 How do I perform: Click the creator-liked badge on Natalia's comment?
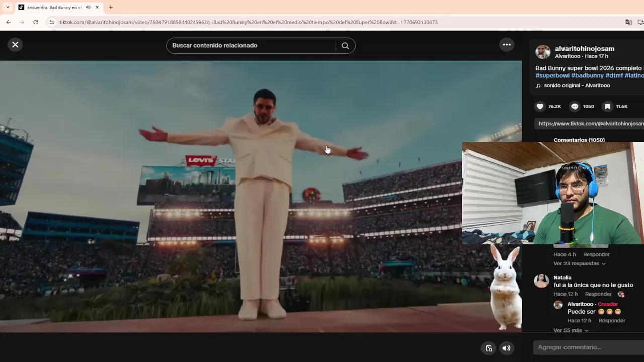point(621,294)
